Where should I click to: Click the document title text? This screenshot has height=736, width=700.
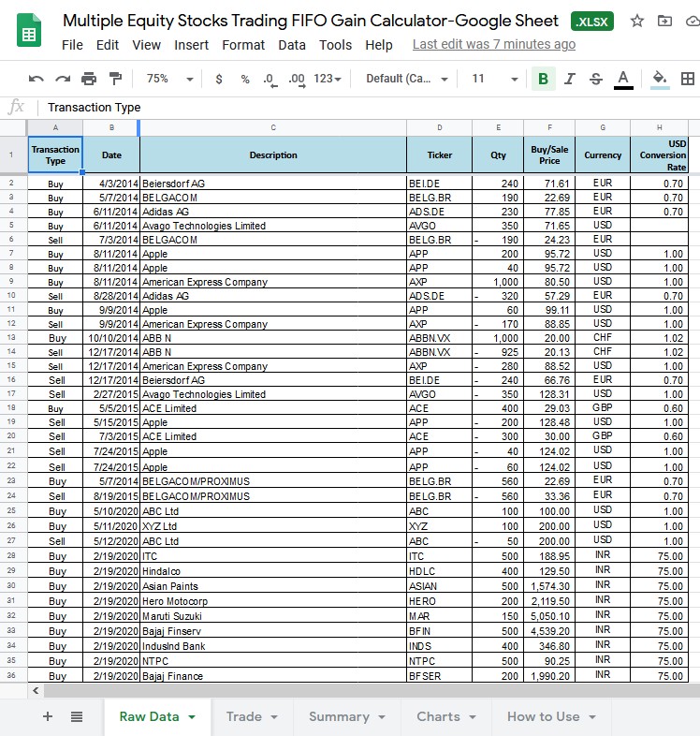(x=311, y=21)
